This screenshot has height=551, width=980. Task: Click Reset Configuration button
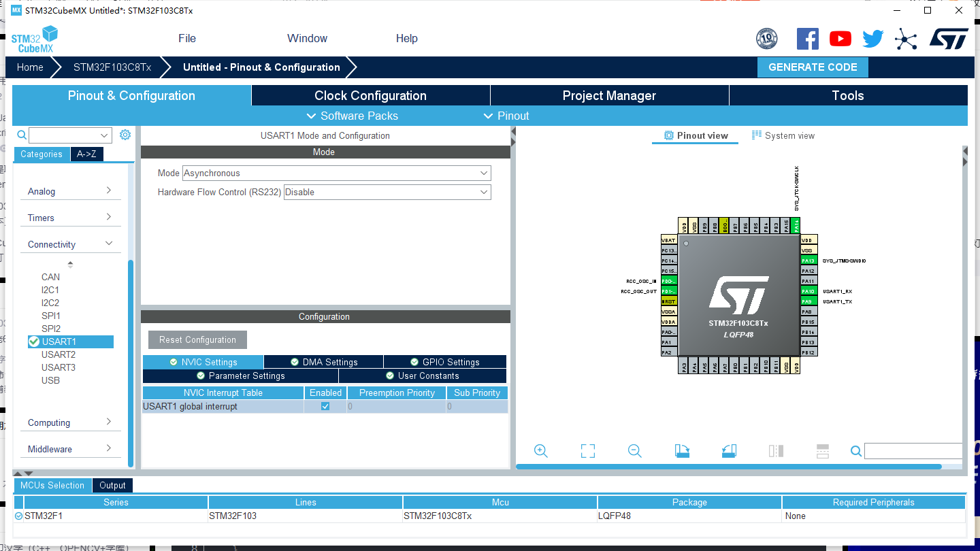tap(197, 340)
